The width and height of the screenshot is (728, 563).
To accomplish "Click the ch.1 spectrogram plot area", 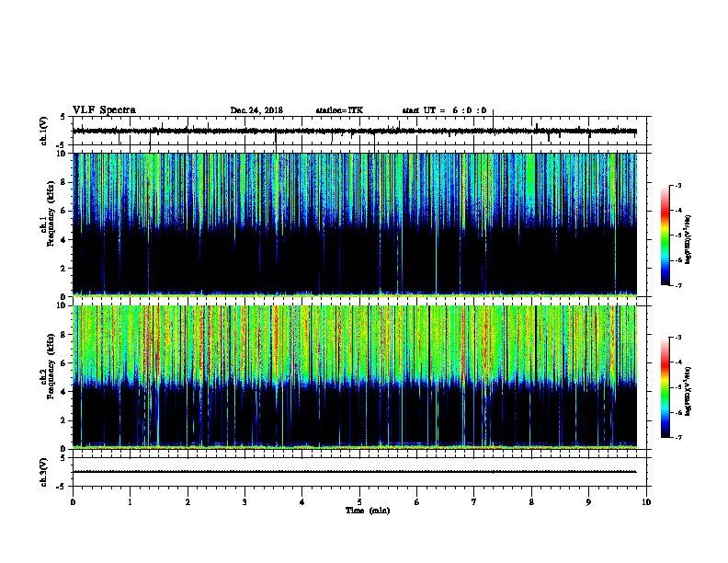I will coord(354,224).
